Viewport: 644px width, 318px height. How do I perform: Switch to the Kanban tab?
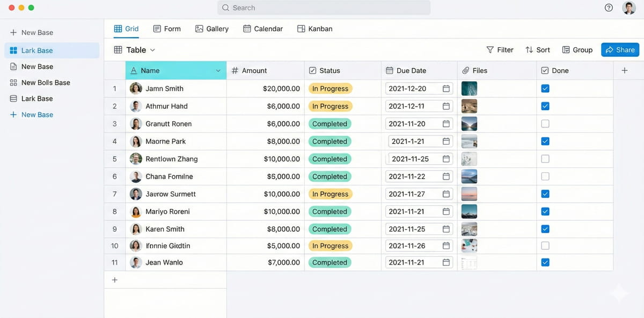pyautogui.click(x=314, y=29)
